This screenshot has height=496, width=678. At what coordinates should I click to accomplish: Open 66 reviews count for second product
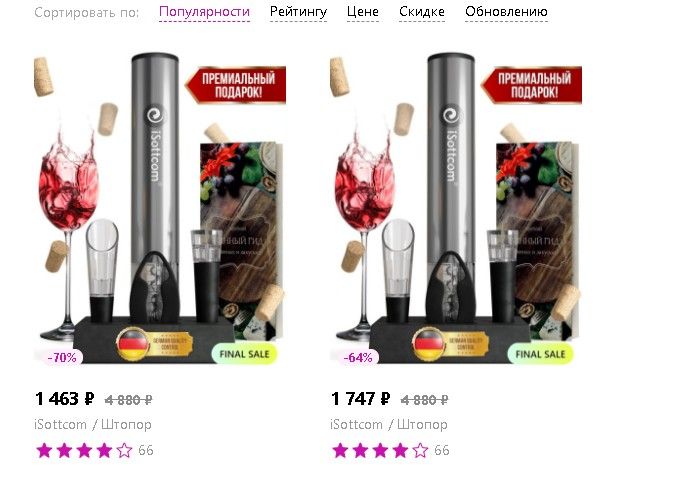coord(441,451)
